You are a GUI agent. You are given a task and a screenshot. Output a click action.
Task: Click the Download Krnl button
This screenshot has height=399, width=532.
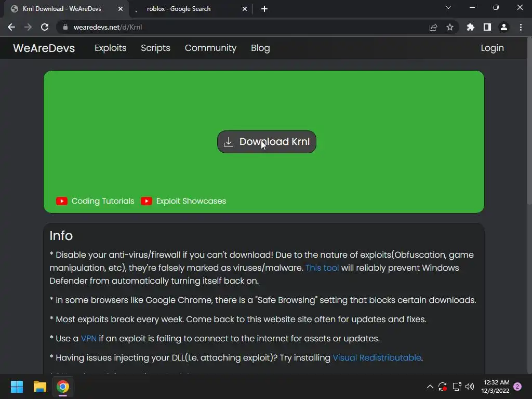pos(267,142)
